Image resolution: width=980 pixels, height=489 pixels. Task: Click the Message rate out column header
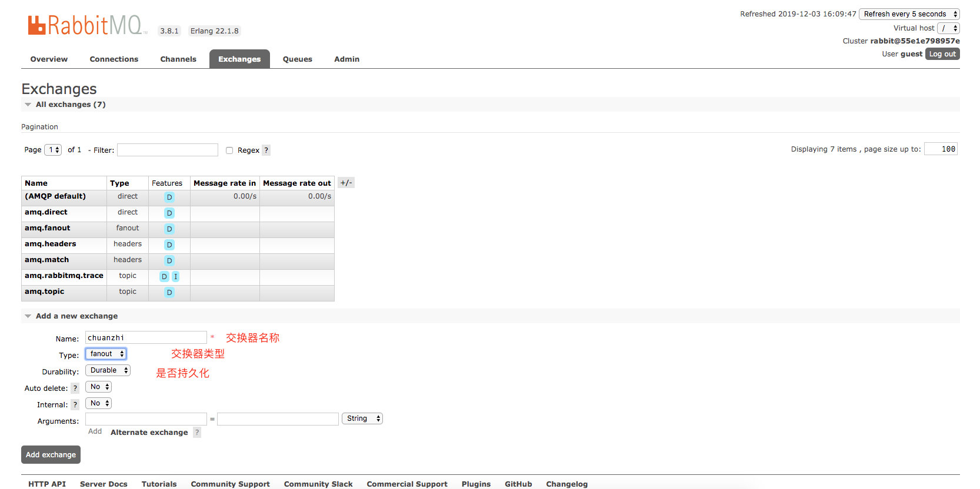click(297, 183)
